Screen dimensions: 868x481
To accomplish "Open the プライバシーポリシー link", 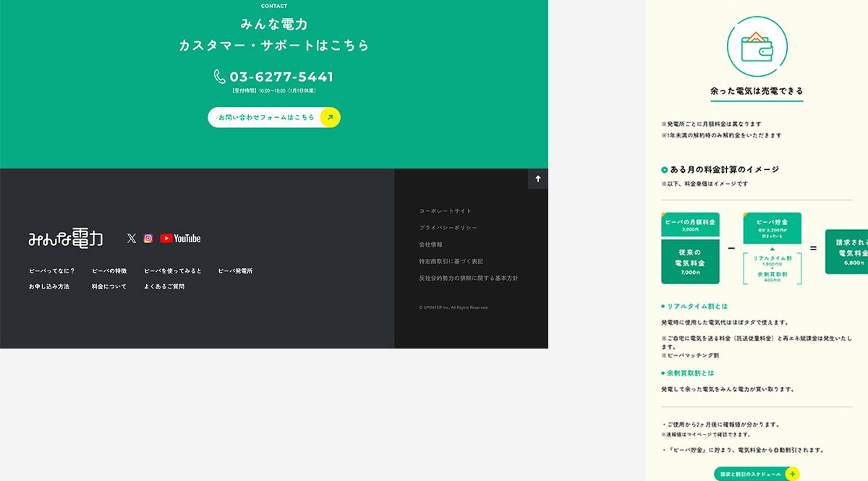I will click(448, 228).
